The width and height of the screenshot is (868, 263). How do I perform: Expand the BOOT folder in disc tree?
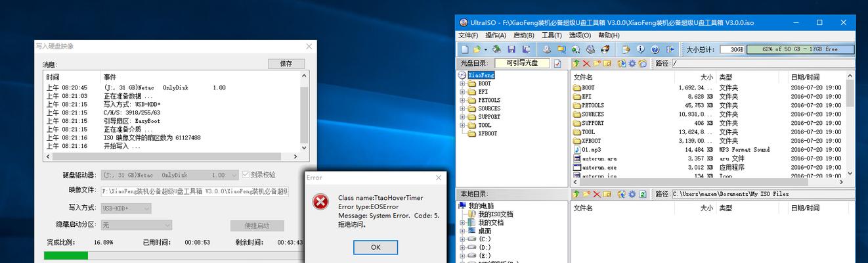point(462,84)
